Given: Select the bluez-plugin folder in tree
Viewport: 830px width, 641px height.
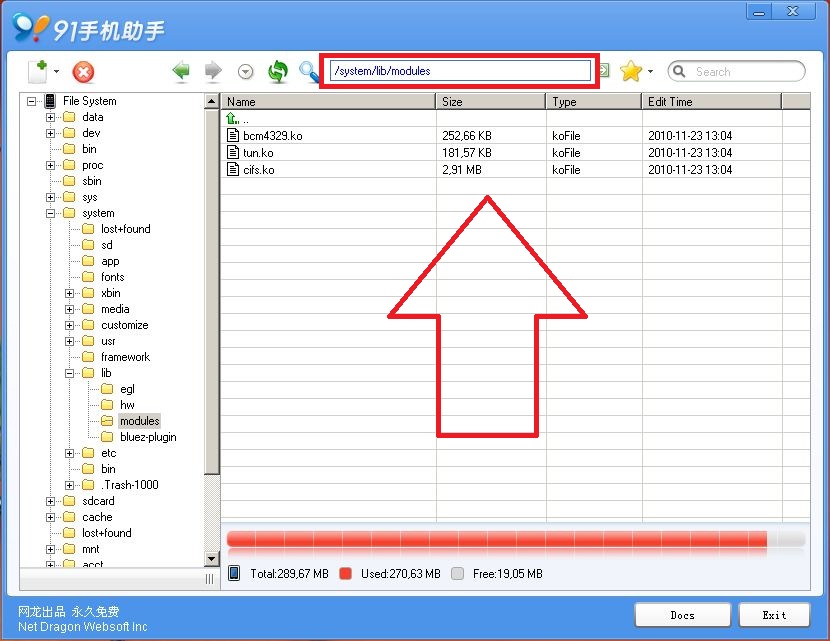Looking at the screenshot, I should [148, 437].
